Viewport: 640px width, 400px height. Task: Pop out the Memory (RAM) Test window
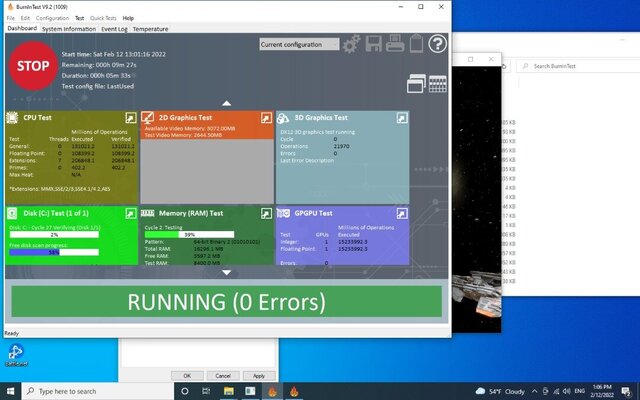266,214
